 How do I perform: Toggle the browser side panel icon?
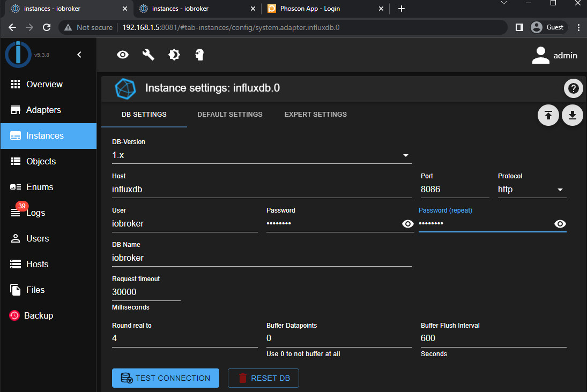coord(519,27)
